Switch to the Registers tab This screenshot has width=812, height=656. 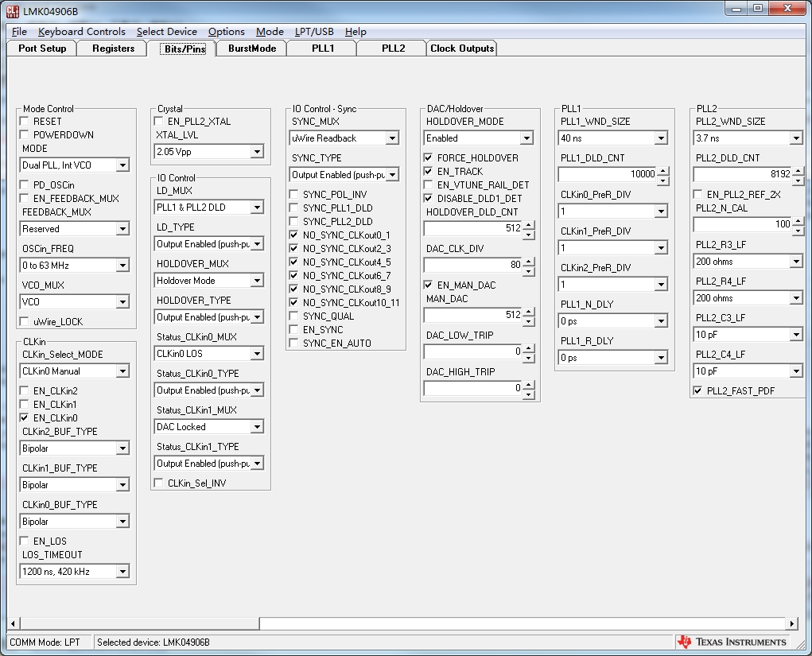(113, 49)
